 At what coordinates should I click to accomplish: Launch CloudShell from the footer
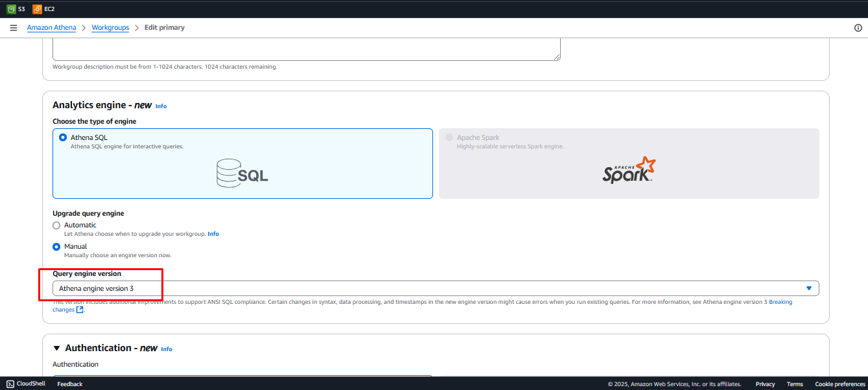(26, 384)
